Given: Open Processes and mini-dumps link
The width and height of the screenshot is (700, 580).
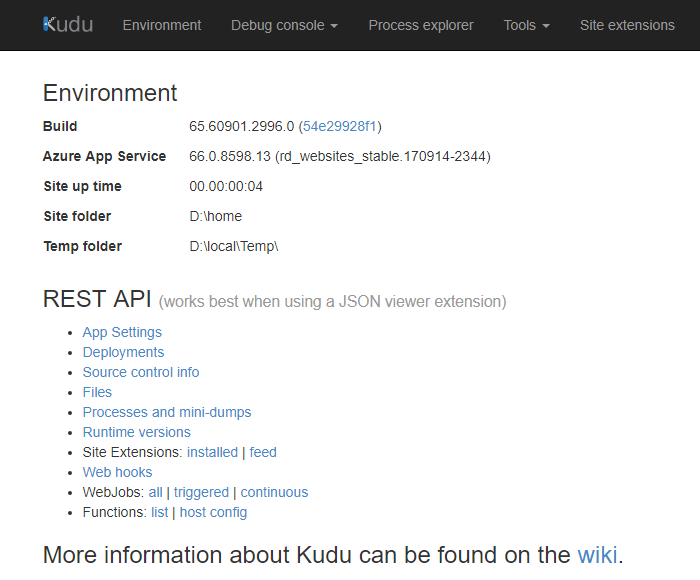Looking at the screenshot, I should tap(167, 412).
